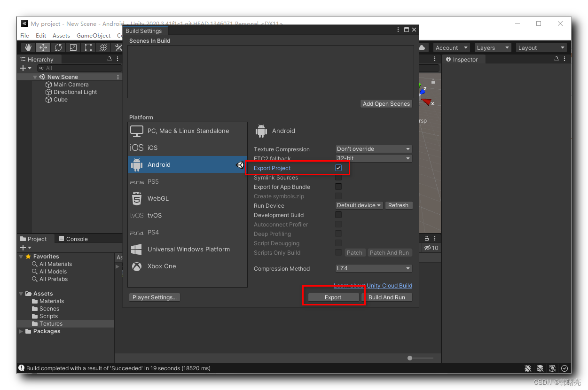Screen dimensions: 588x390
Task: Click the auto-generate lighting status icon
Action: (x=552, y=368)
